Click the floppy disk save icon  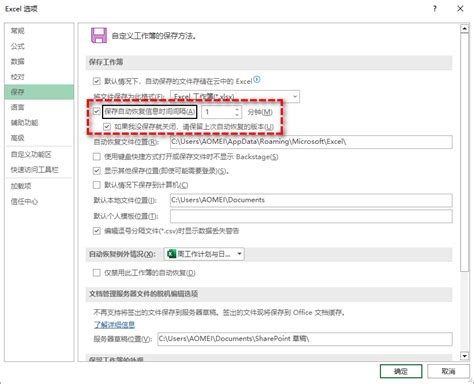click(99, 35)
